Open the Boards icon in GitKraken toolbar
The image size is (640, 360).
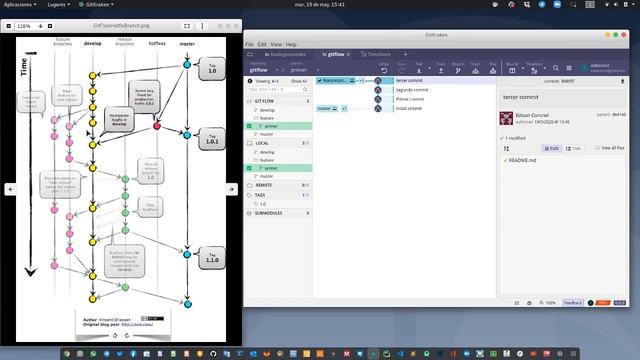pyautogui.click(x=512, y=70)
